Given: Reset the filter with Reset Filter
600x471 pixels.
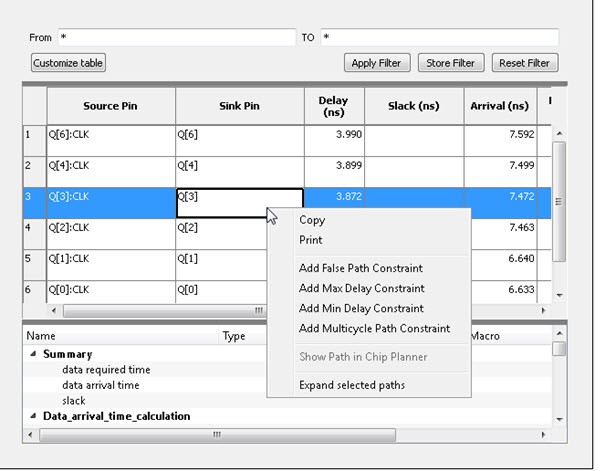Looking at the screenshot, I should 524,63.
